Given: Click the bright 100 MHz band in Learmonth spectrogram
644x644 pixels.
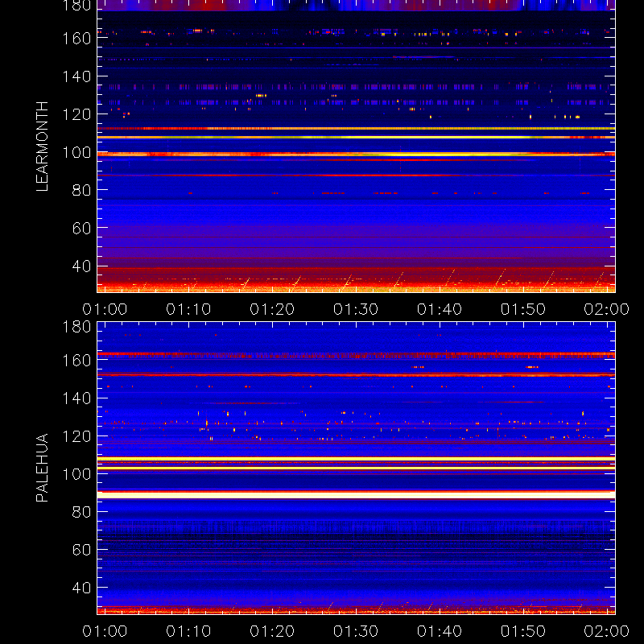Looking at the screenshot, I should pyautogui.click(x=356, y=155).
